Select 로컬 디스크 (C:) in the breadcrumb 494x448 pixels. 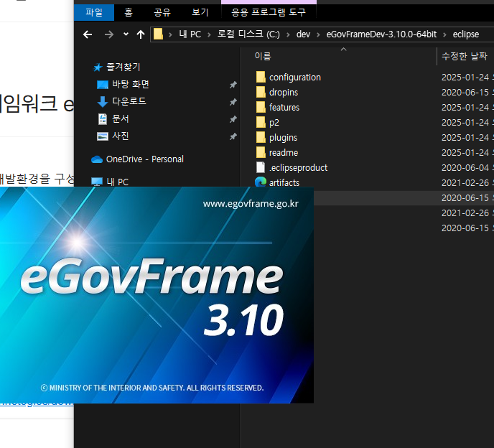tap(248, 34)
